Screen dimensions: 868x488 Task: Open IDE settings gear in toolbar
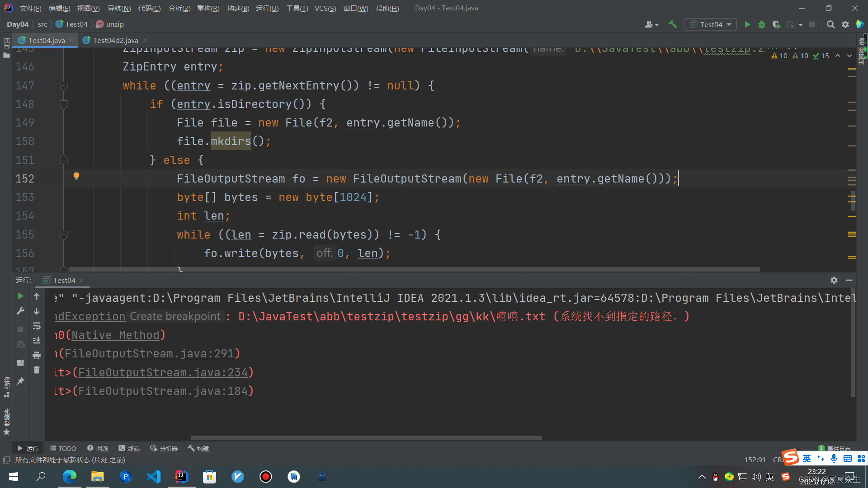coord(845,24)
